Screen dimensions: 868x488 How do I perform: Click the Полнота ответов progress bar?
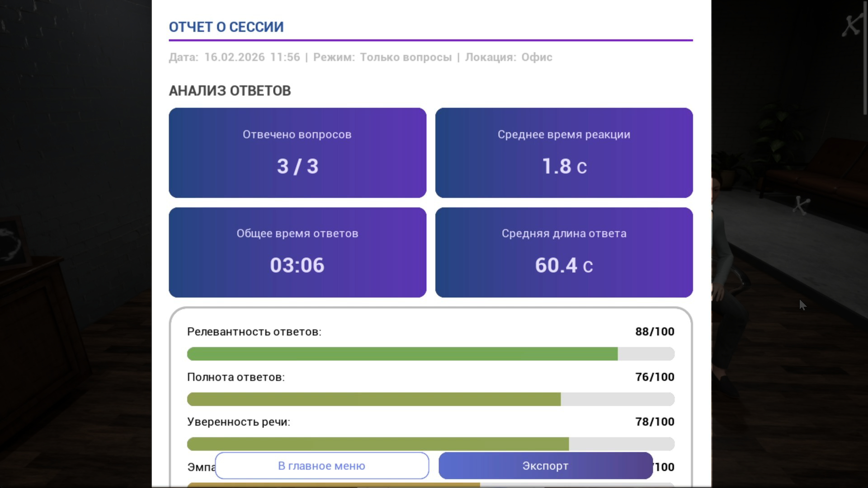pyautogui.click(x=430, y=399)
